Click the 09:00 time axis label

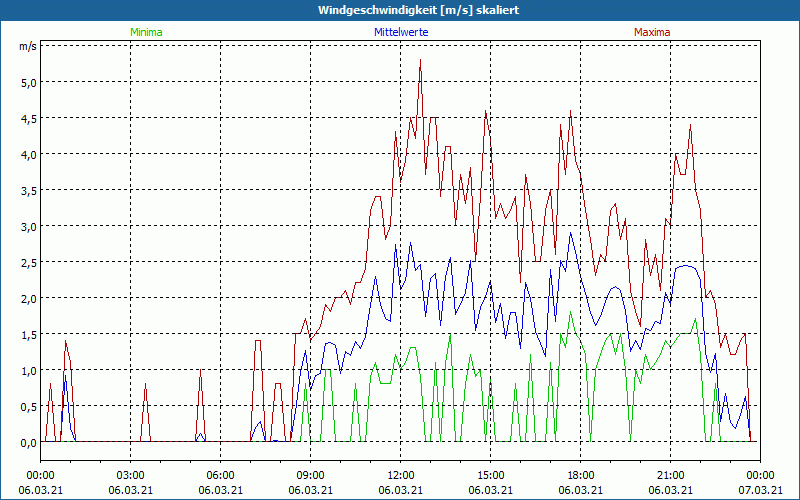[311, 476]
